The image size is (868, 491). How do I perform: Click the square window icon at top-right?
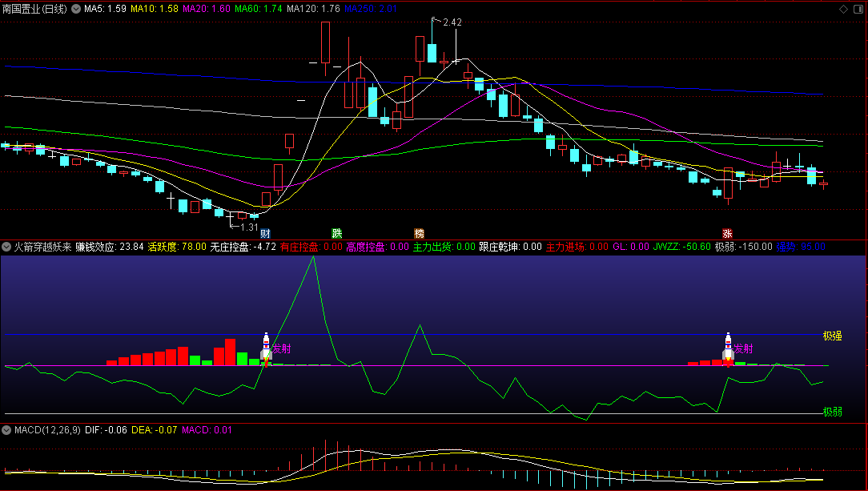tap(857, 10)
